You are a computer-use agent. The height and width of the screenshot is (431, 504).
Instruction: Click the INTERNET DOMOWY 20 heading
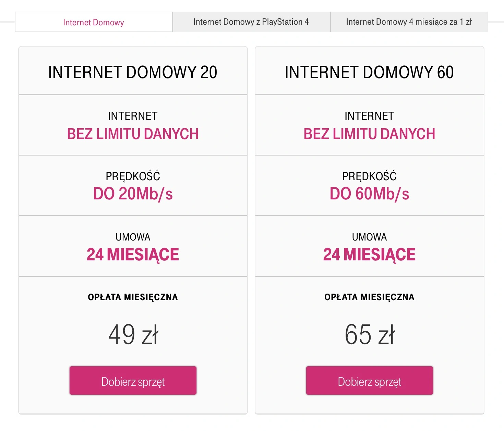click(x=133, y=72)
